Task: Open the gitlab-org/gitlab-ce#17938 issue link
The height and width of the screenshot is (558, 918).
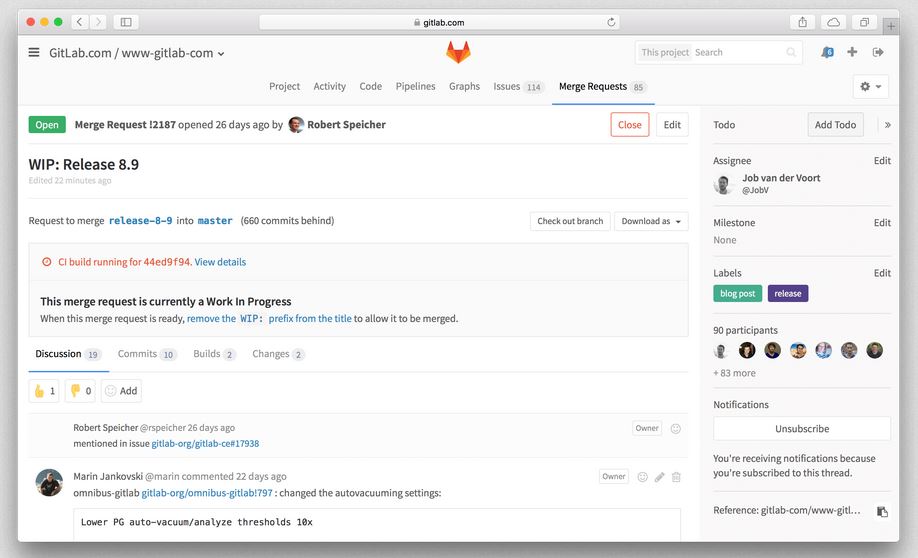Action: 205,444
